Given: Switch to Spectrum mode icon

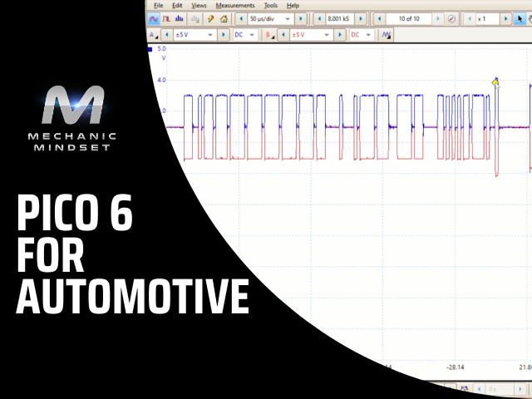Looking at the screenshot, I should [179, 18].
